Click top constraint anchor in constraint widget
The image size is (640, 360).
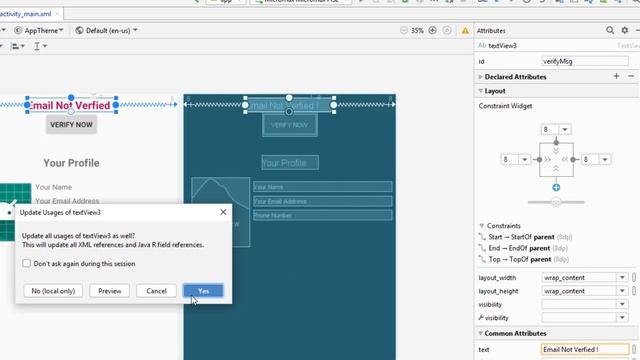pyautogui.click(x=556, y=142)
